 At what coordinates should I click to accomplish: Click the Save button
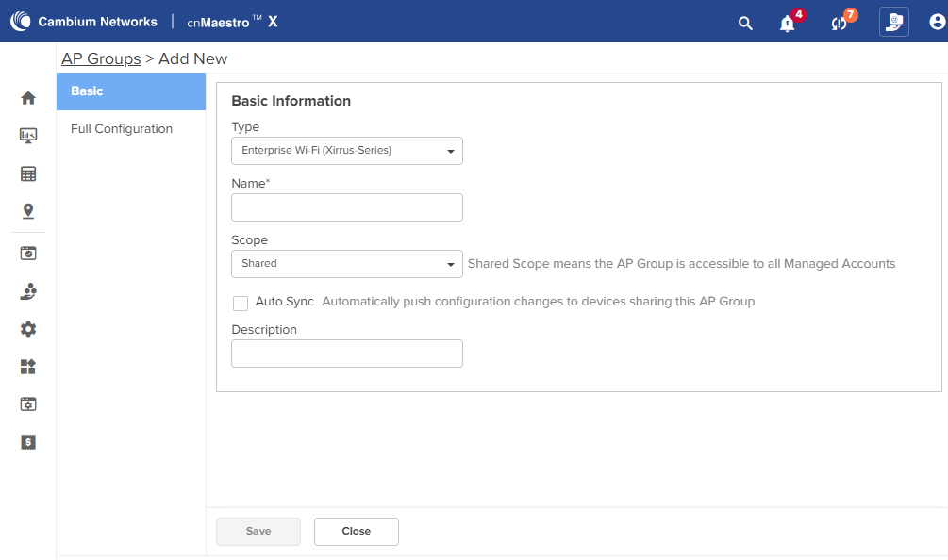coord(258,532)
